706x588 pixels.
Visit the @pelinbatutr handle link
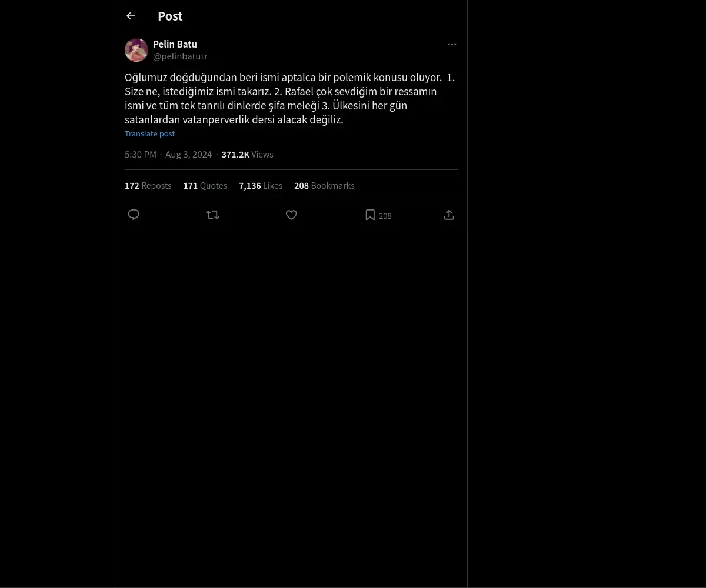click(180, 56)
